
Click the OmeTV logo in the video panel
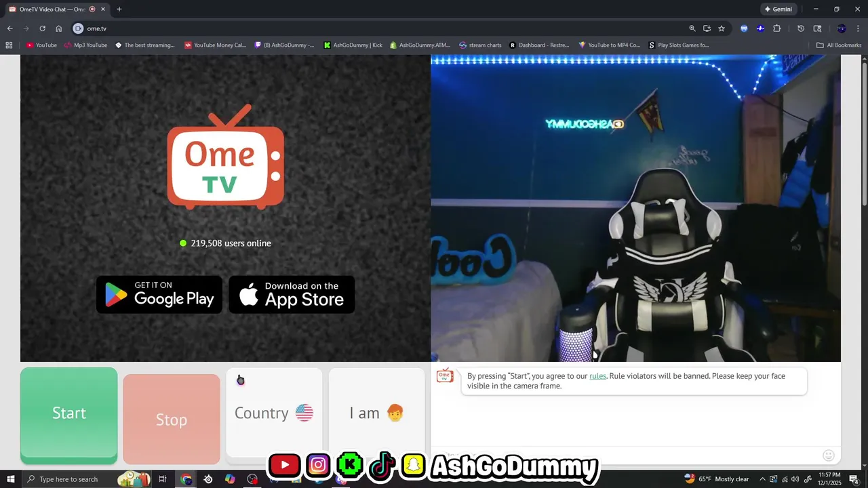[x=226, y=157]
